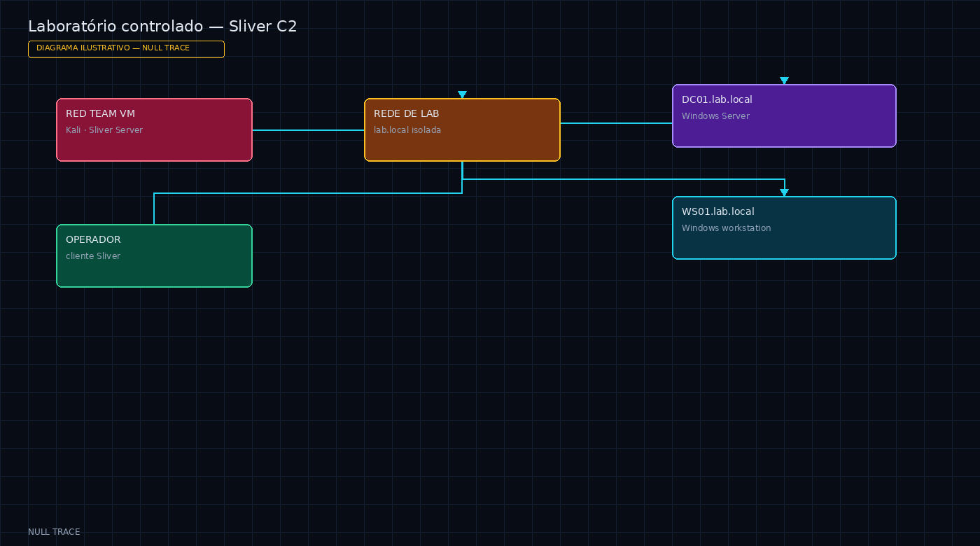Click the title Laboratório controlado — Sliver C2
Image resolution: width=980 pixels, height=546 pixels.
tap(162, 26)
